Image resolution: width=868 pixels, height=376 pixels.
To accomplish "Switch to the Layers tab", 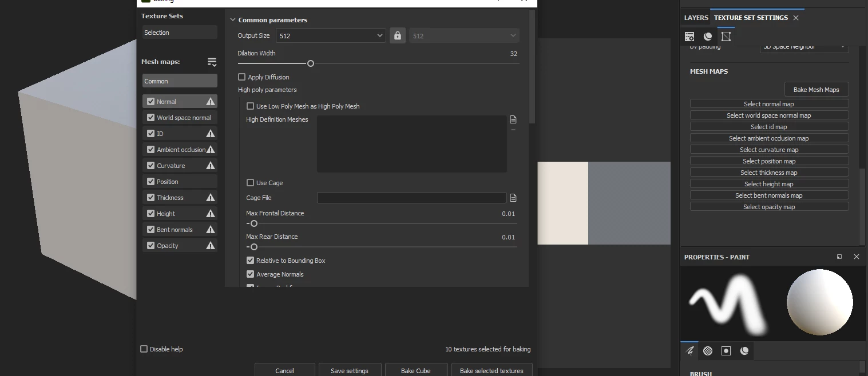I will (x=696, y=18).
